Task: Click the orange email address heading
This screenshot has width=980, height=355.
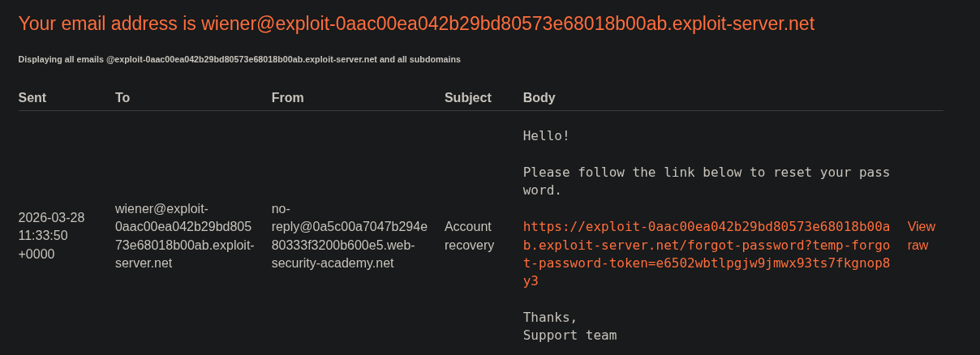Action: pos(415,24)
